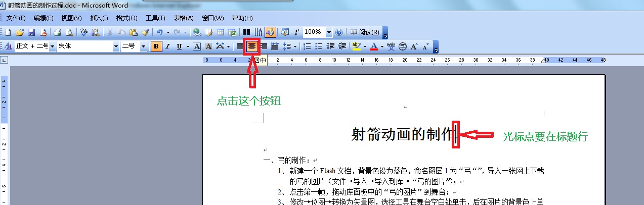Open the 插入(I) menu

click(99, 18)
